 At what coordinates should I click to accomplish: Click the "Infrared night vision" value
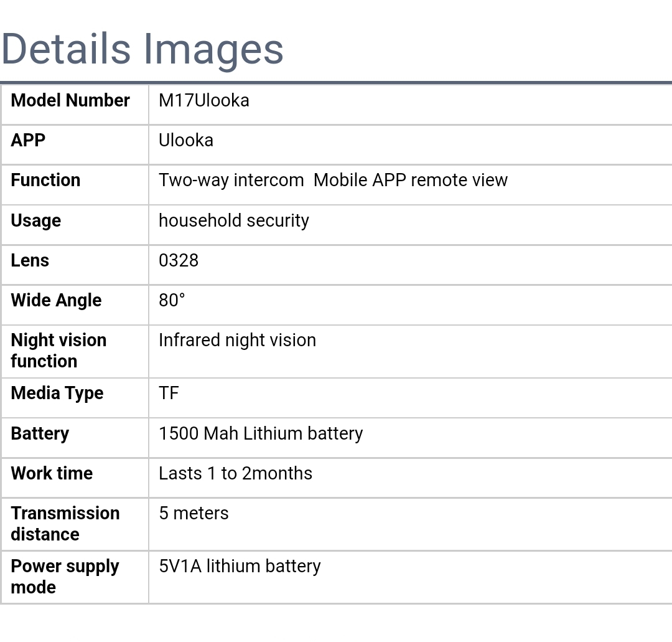(237, 340)
